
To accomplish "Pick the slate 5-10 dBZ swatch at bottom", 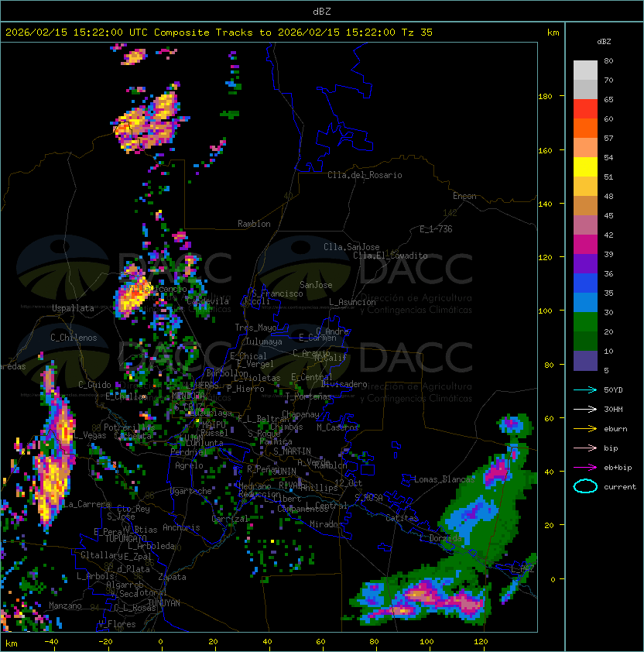I will pos(585,361).
